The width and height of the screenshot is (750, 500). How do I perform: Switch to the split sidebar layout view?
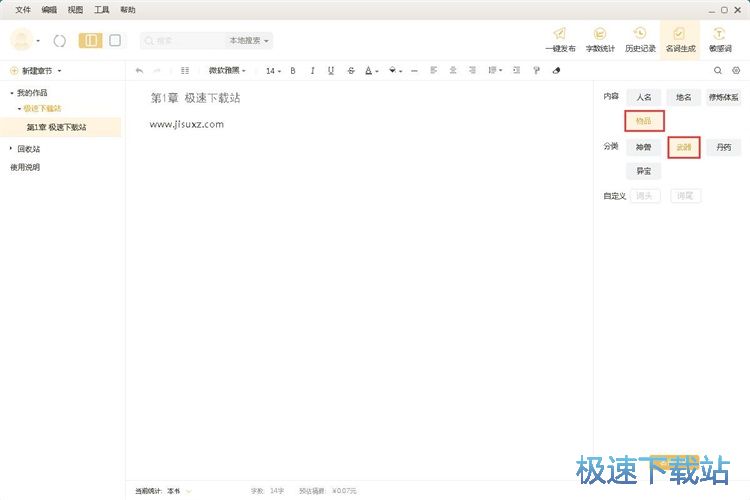tap(90, 41)
